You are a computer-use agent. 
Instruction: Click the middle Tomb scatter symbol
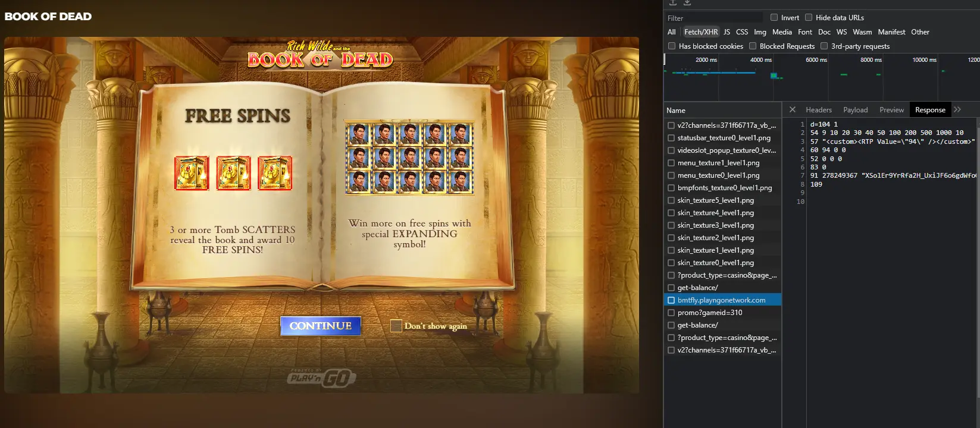233,173
